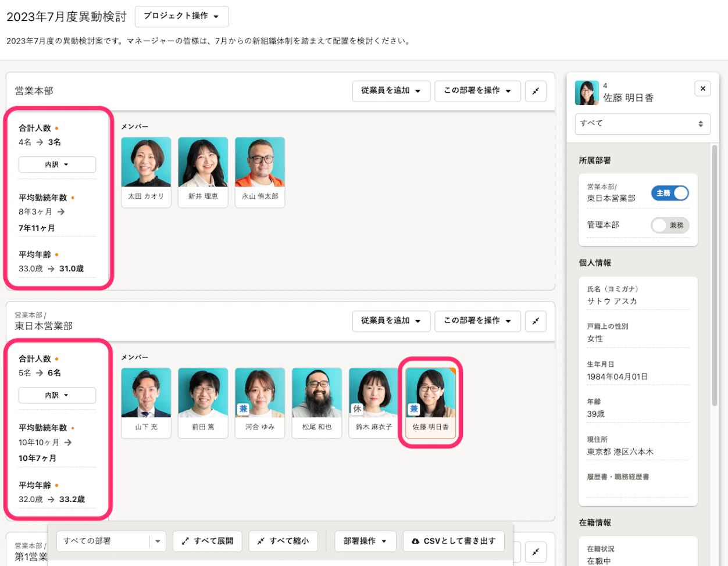728x566 pixels.
Task: Click the 兼 badge on 佐藤 明日香's card
Action: coord(414,409)
